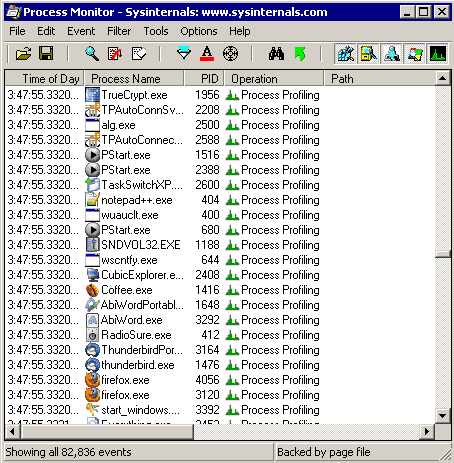The image size is (454, 463).
Task: Open the Filter menu
Action: coord(119,31)
